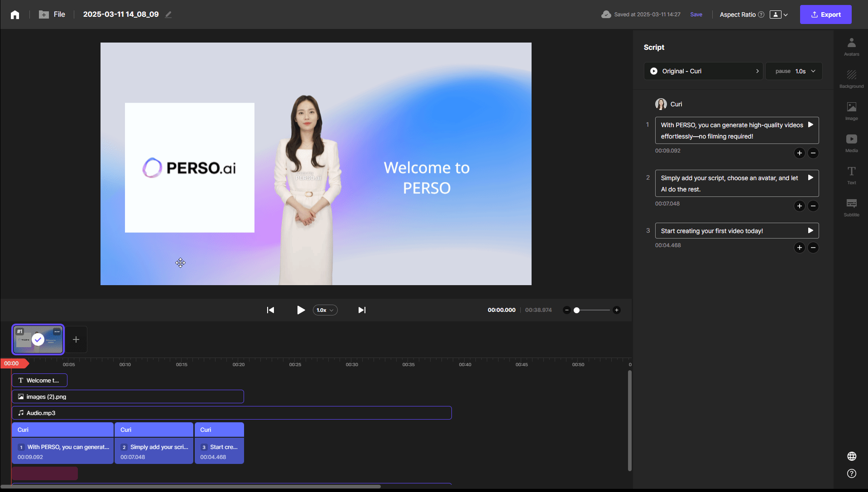Screen dimensions: 868x492
Task: Open the Media panel
Action: tap(851, 143)
